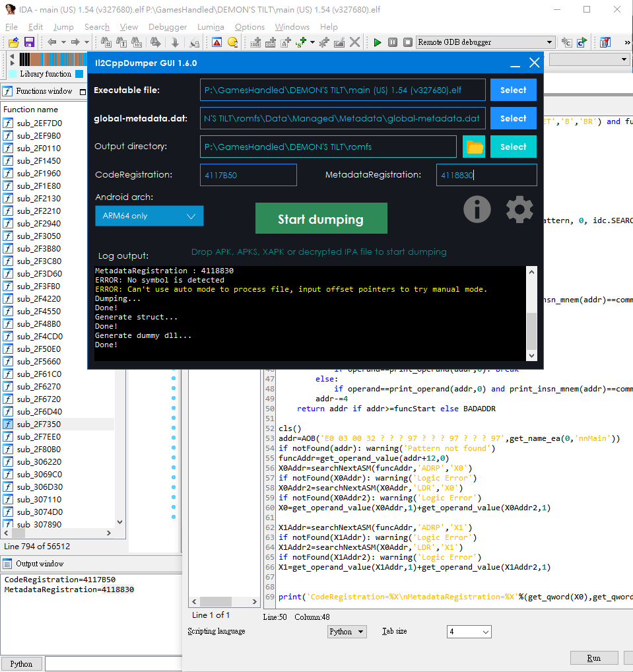
Task: Expand the Scripting language Python dropdown
Action: pyautogui.click(x=347, y=632)
